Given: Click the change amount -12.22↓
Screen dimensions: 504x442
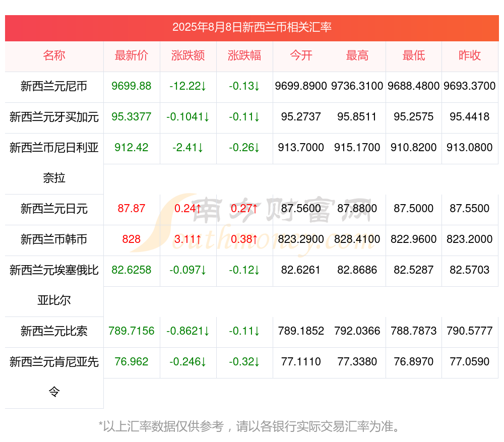Looking at the screenshot, I should coord(187,86).
